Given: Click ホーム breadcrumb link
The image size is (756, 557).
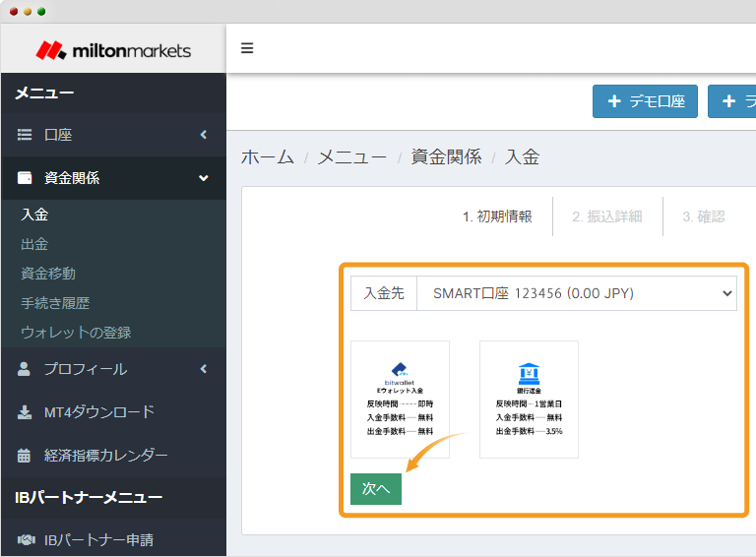Looking at the screenshot, I should tap(268, 157).
